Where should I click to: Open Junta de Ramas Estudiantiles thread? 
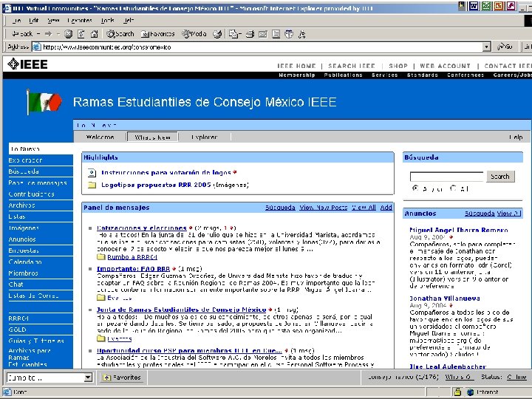click(x=181, y=310)
